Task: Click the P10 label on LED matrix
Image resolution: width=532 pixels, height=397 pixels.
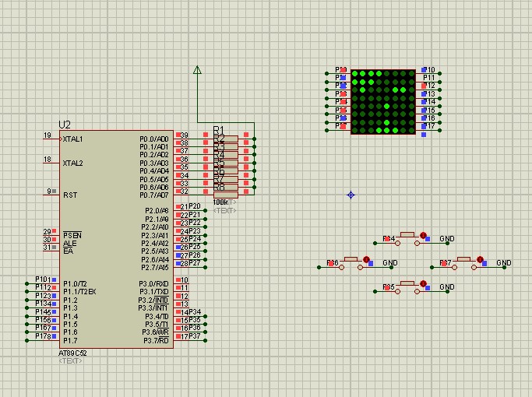Action: [429, 69]
